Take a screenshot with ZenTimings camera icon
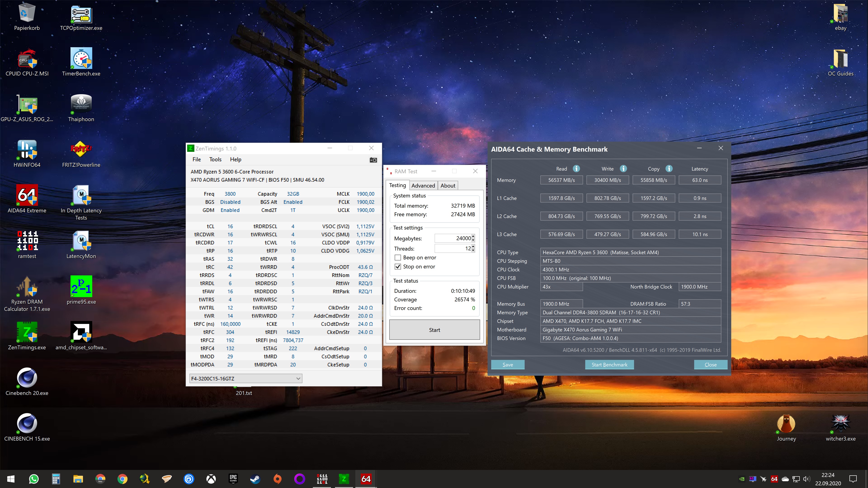The image size is (868, 488). (373, 160)
